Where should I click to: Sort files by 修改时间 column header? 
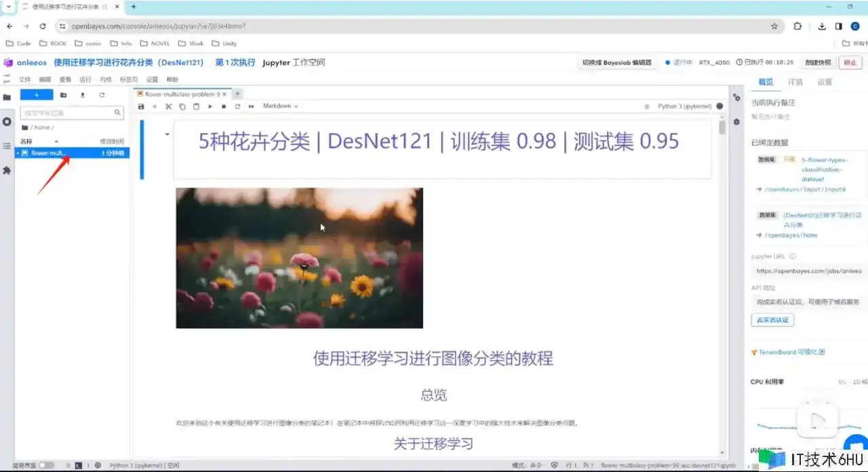click(x=112, y=141)
